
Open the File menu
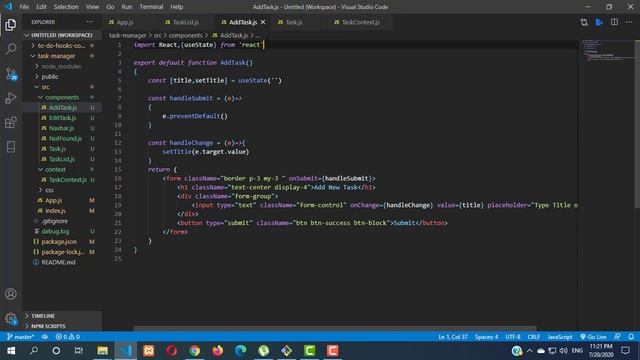24,7
